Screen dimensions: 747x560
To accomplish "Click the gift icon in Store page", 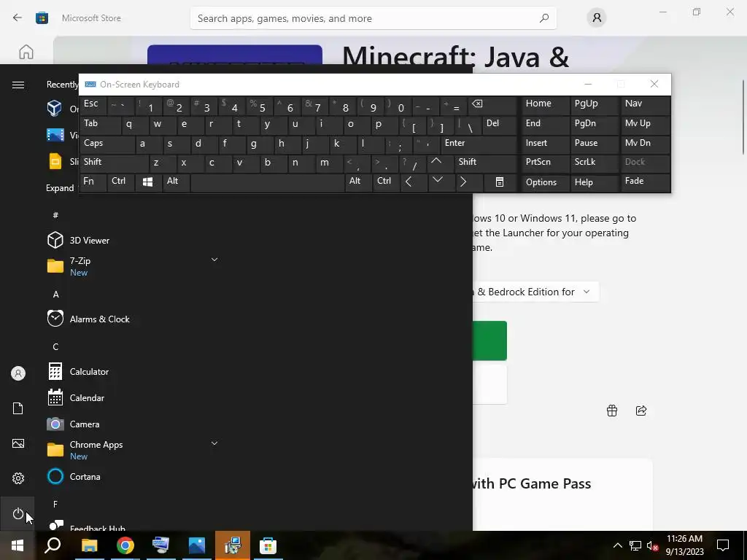I will 612,411.
